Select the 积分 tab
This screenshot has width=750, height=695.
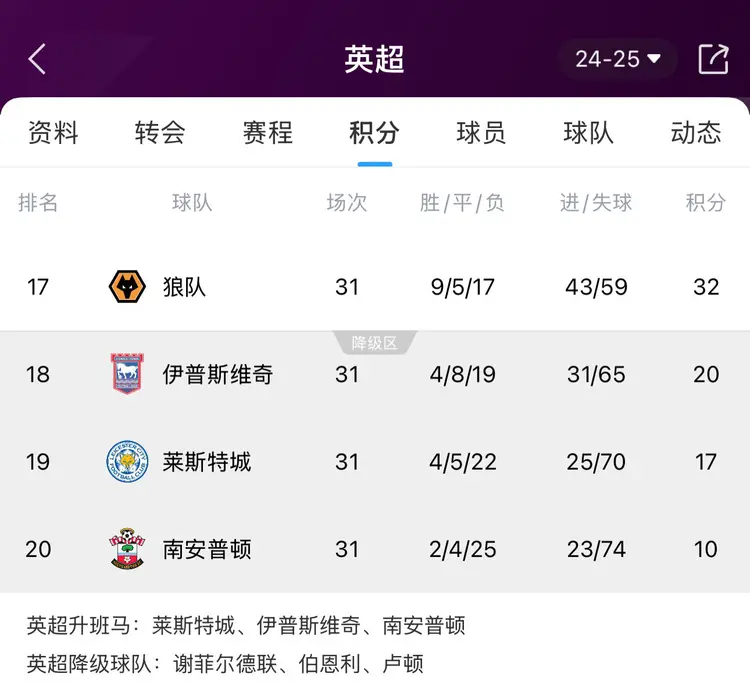(374, 133)
